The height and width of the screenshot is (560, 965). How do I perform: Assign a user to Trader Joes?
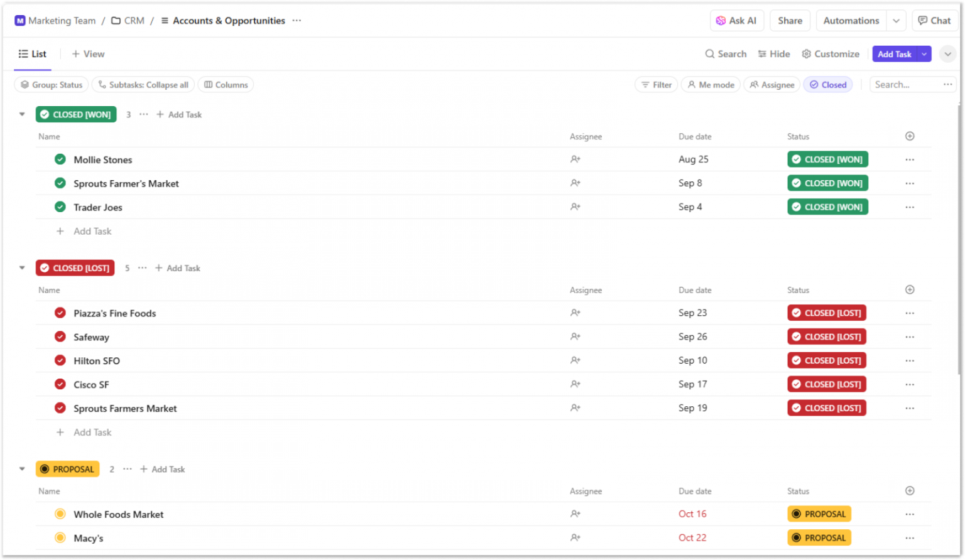coord(575,207)
